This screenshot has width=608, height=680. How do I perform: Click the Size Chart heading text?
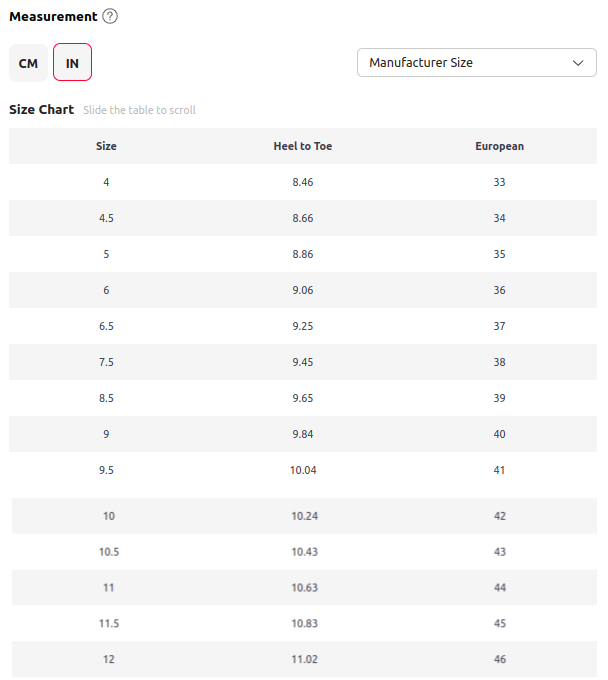pos(42,110)
